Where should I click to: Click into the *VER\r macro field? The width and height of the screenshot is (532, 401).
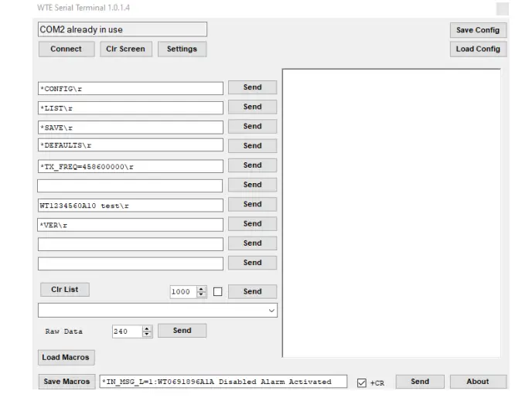click(x=131, y=225)
